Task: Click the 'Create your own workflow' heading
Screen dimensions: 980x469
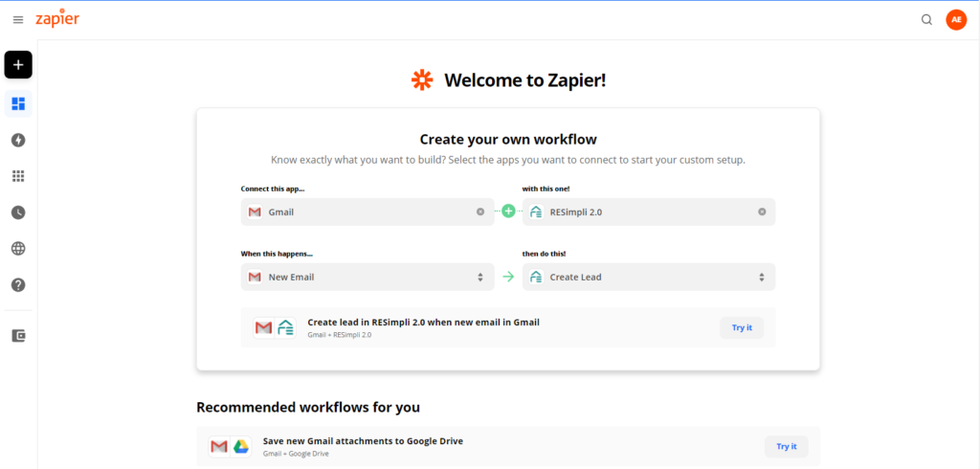Action: [508, 139]
